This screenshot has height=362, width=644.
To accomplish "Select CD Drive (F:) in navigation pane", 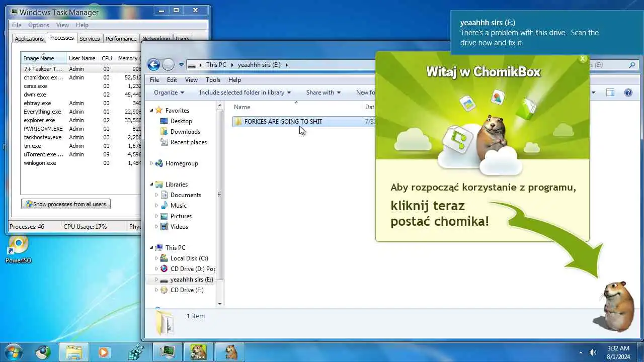I will [x=187, y=290].
